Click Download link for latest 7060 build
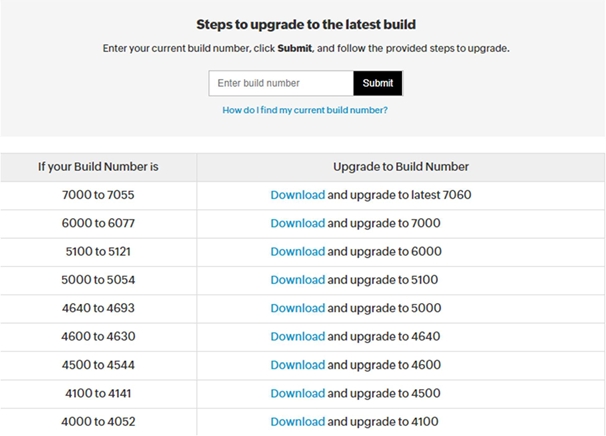This screenshot has width=606, height=436. (x=298, y=195)
